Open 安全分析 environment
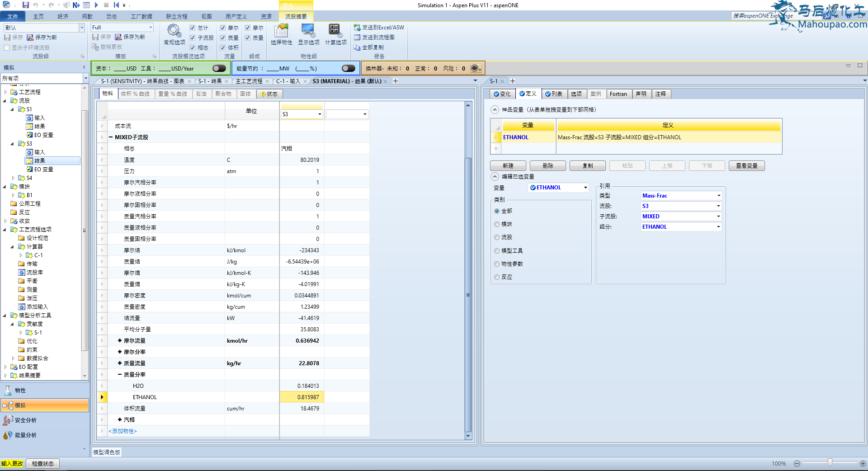 44,420
